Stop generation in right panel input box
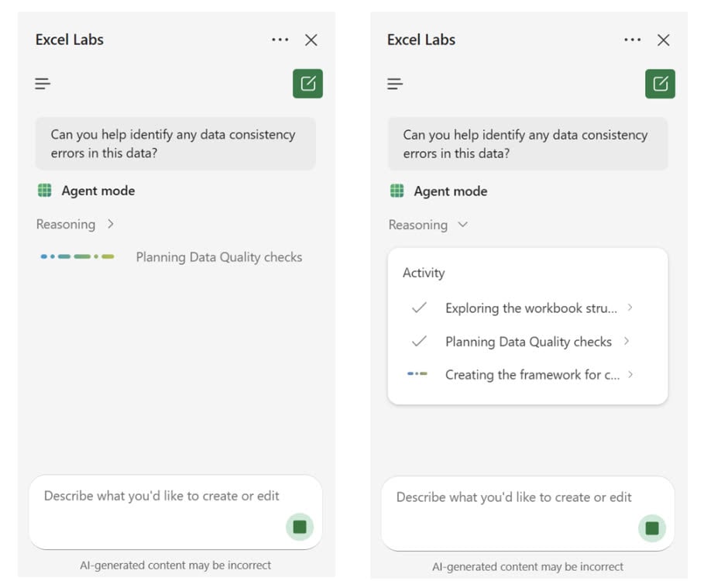The image size is (704, 588). click(652, 528)
